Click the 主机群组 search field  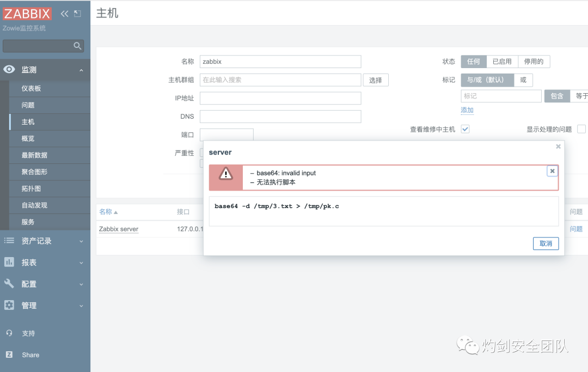(280, 80)
